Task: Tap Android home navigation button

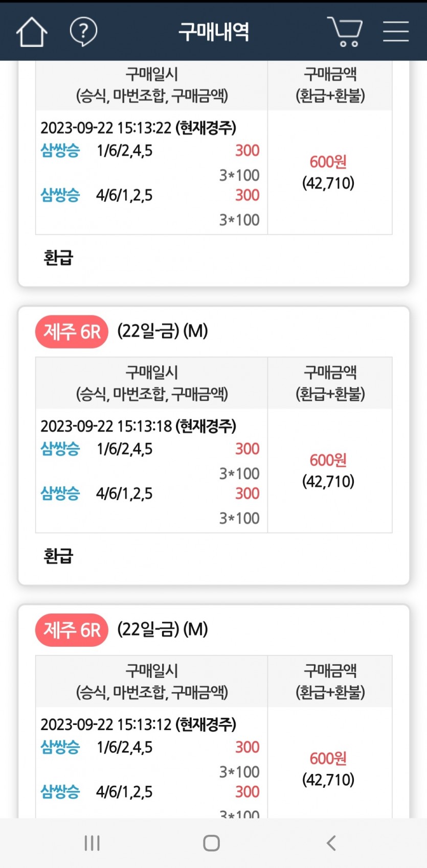Action: pos(212,843)
